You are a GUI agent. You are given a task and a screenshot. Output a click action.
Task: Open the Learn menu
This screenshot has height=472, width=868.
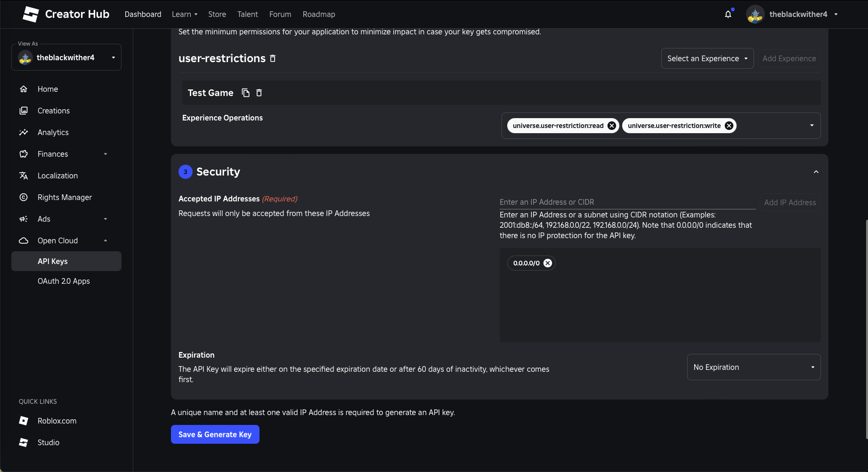tap(184, 14)
